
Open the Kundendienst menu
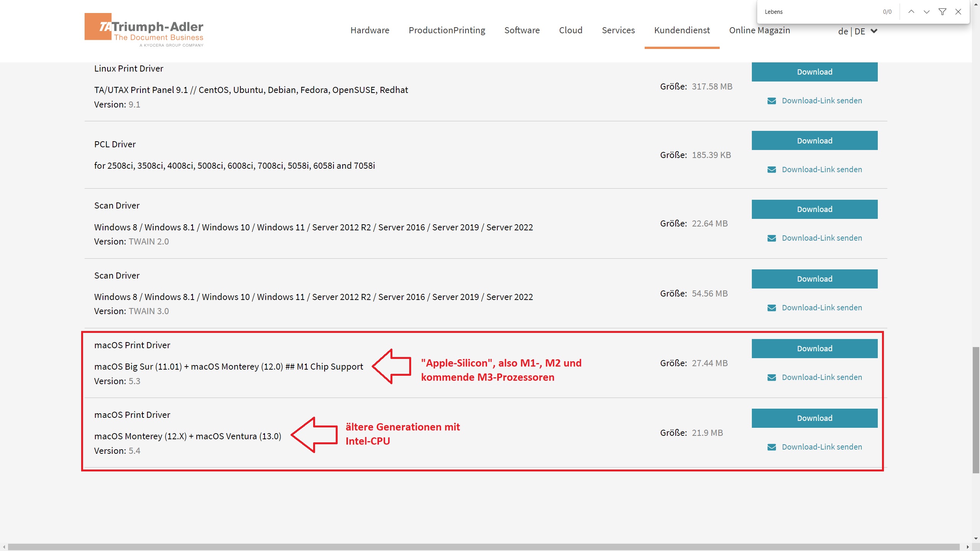coord(682,30)
